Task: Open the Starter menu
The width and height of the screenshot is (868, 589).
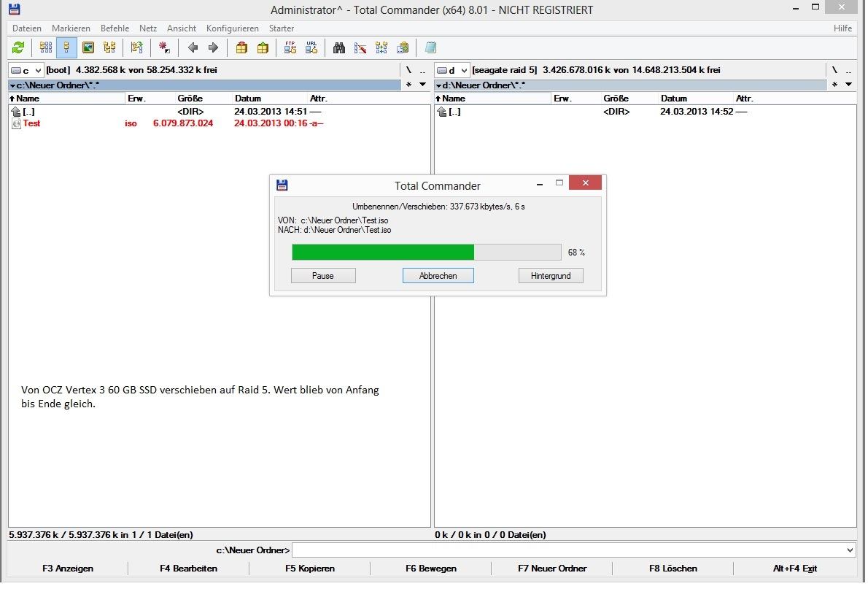Action: point(282,28)
